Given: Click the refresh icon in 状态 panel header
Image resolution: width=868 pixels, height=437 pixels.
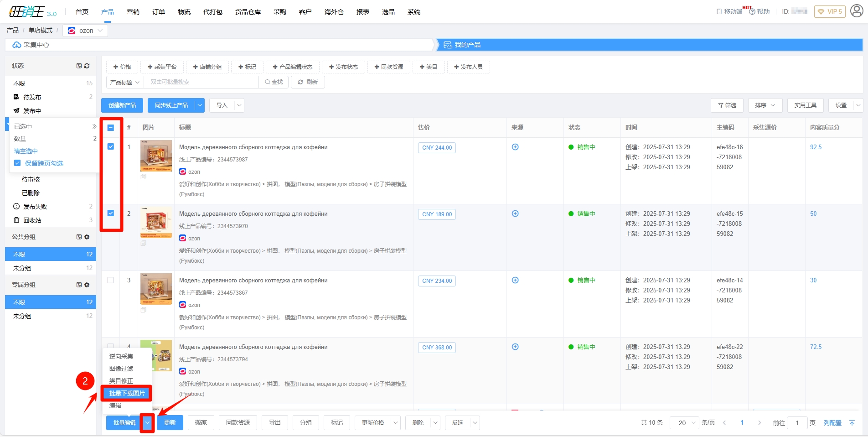Looking at the screenshot, I should click(x=87, y=66).
